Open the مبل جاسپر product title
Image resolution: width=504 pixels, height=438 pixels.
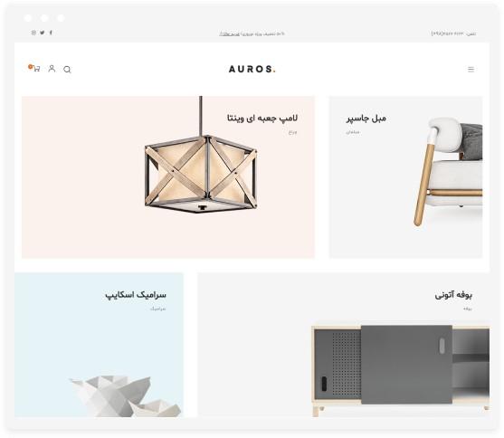[x=366, y=119]
